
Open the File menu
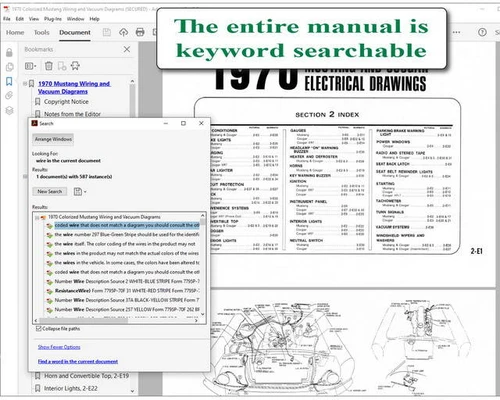coord(7,19)
